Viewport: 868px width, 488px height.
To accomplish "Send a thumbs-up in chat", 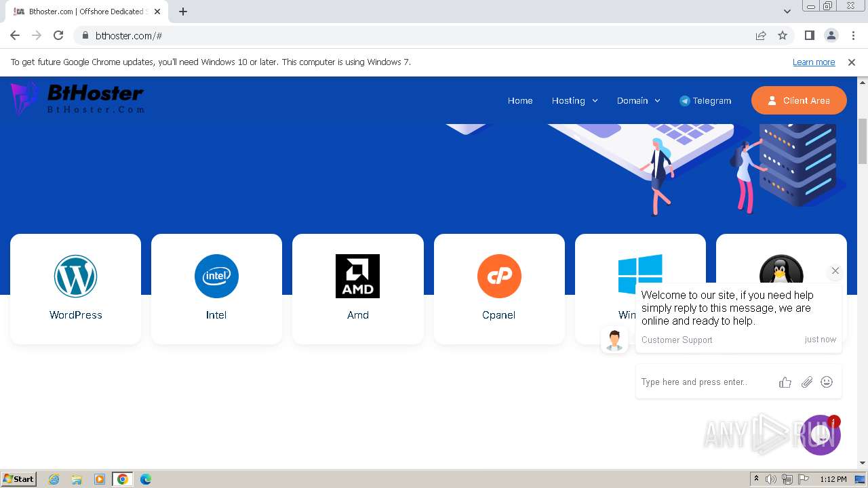I will point(785,382).
